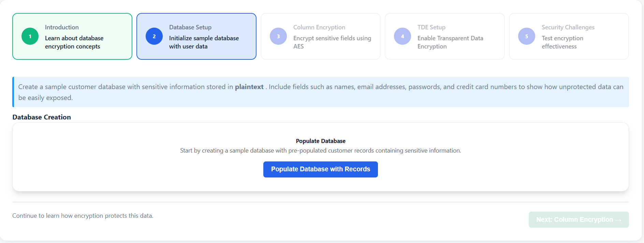This screenshot has height=243, width=644.
Task: Click the step 4 number circle
Action: (402, 36)
